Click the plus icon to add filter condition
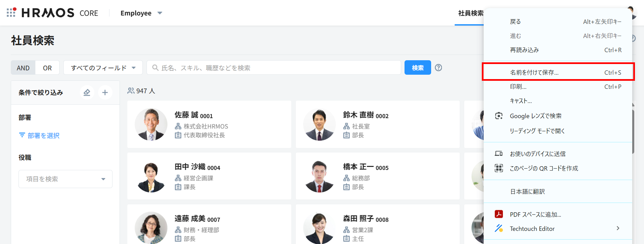Image resolution: width=644 pixels, height=244 pixels. [105, 93]
